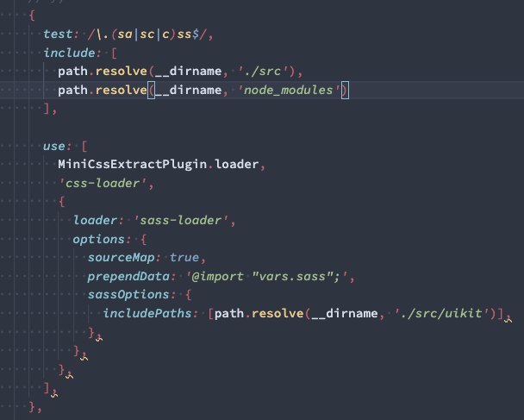The height and width of the screenshot is (420, 524).
Task: Click the 'css-loader' string
Action: pos(103,183)
